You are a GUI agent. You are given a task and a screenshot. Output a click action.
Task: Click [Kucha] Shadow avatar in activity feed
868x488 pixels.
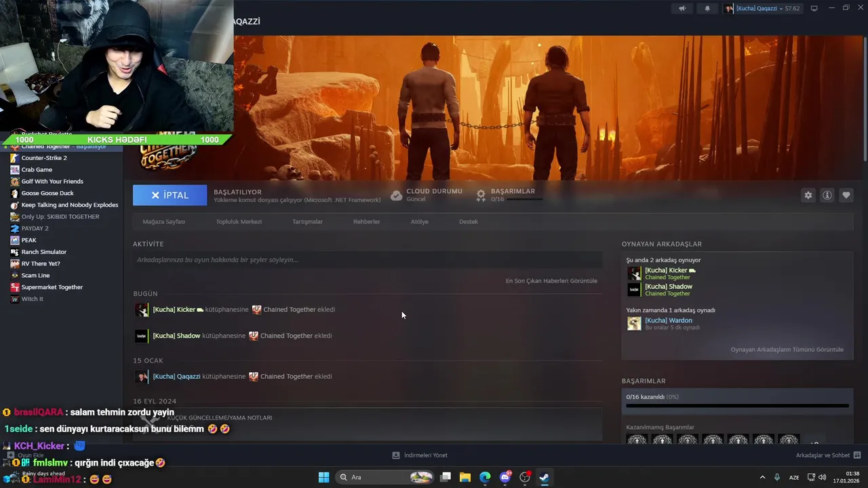(141, 336)
